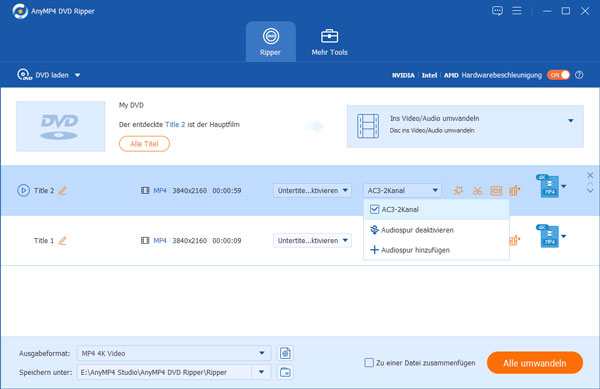This screenshot has height=389, width=600.
Task: Click the 00:00:09 duration of Title 1
Action: (227, 241)
